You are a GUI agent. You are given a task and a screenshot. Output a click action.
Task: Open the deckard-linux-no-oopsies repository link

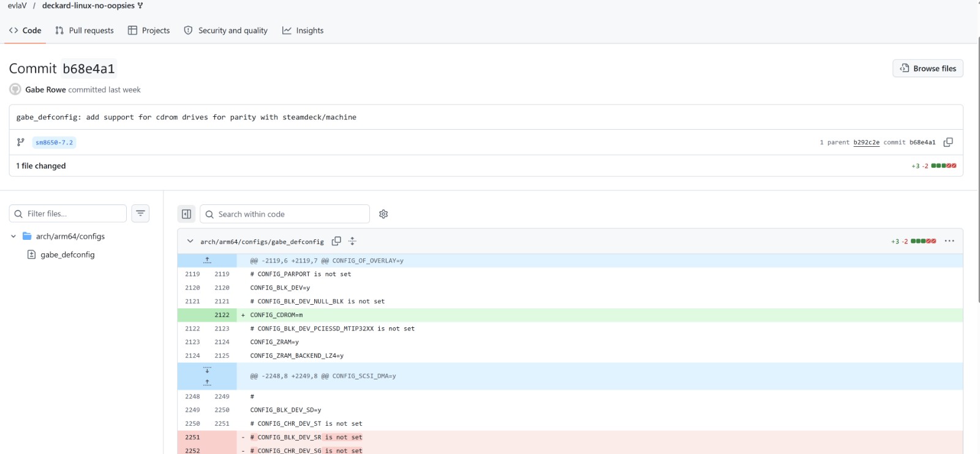click(88, 6)
